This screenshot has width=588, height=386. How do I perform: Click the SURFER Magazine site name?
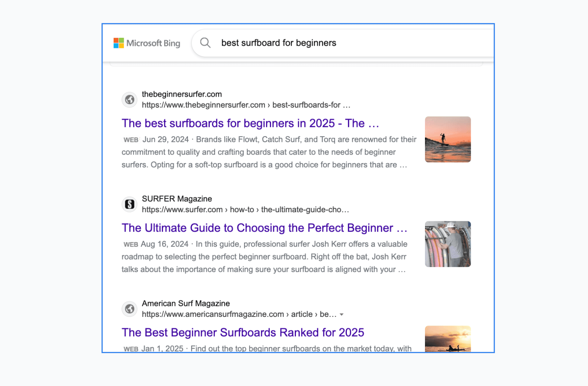(x=177, y=199)
